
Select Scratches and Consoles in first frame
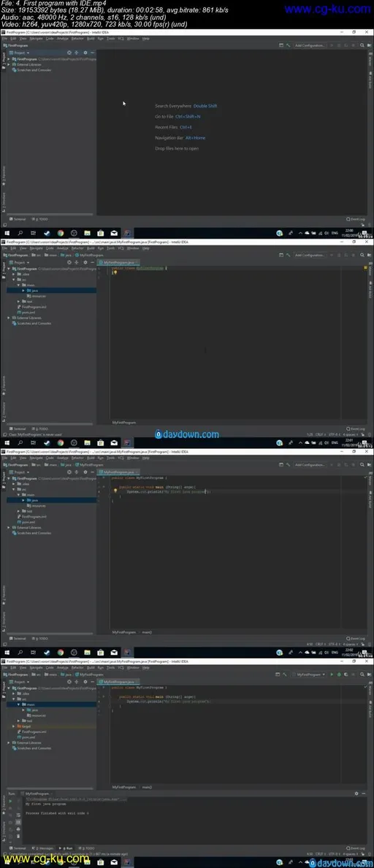tap(34, 70)
